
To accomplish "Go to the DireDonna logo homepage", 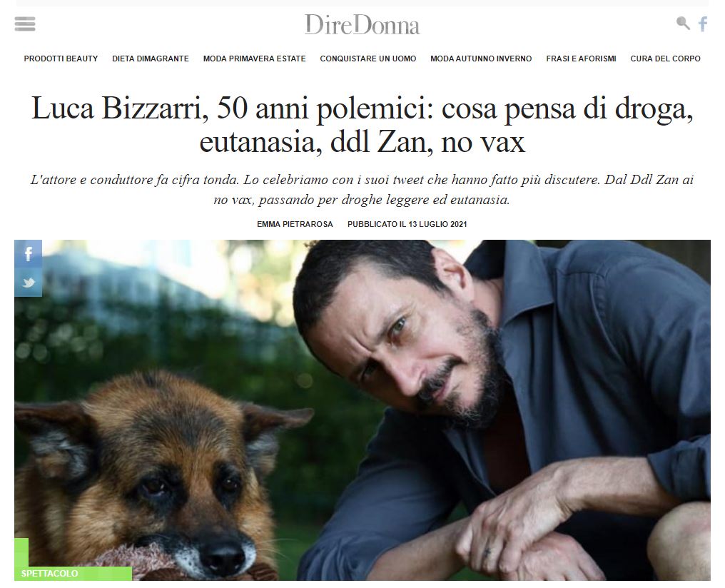I will 362,24.
